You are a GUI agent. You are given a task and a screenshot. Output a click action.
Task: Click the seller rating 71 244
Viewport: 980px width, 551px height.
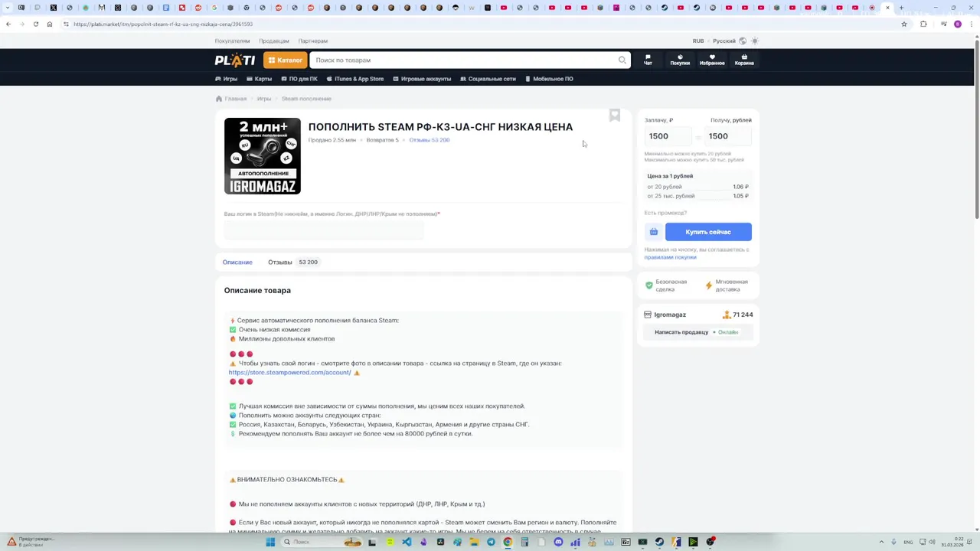[x=738, y=315]
